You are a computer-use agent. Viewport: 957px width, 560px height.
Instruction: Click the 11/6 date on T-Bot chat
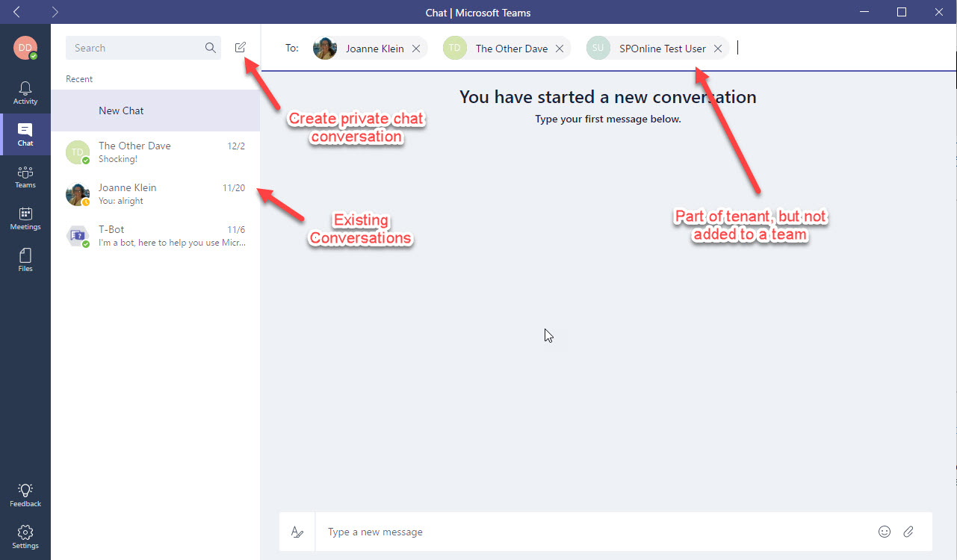[x=236, y=229]
